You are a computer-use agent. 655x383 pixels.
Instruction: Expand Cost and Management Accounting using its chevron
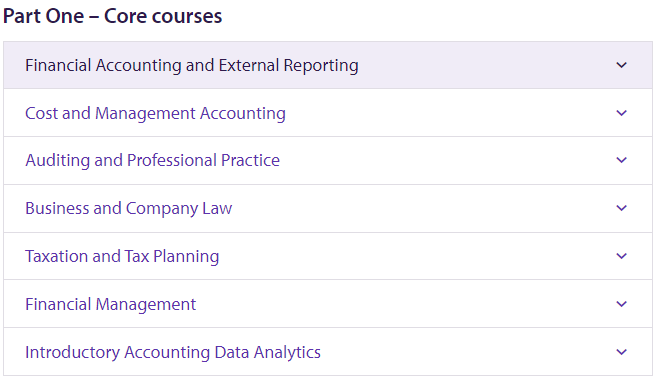[621, 113]
